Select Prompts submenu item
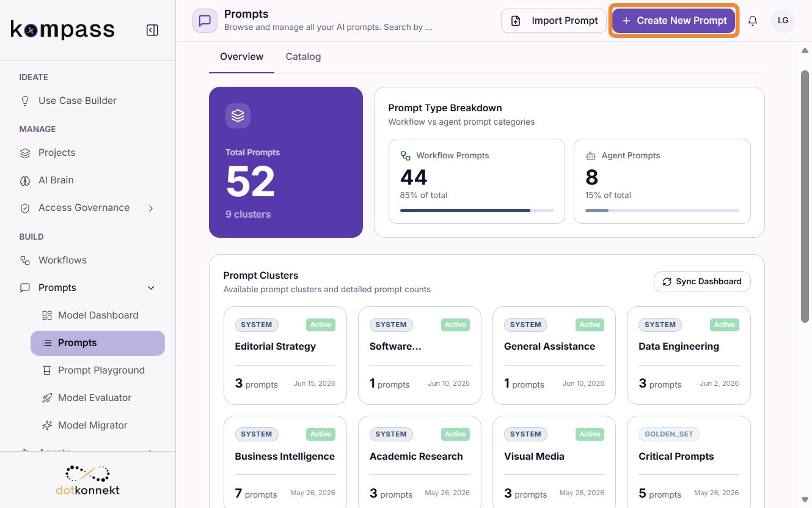 98,343
